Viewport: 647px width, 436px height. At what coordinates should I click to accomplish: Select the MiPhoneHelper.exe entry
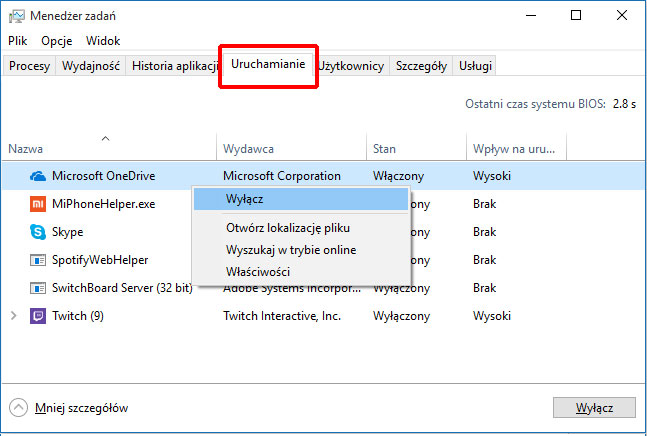coord(104,204)
